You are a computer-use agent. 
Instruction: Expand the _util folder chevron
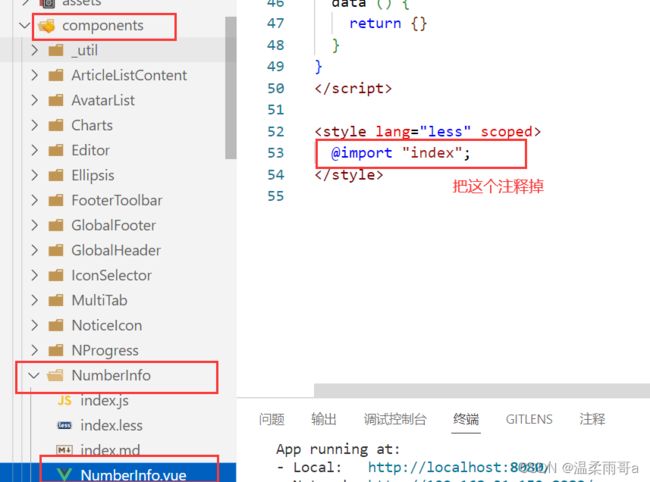(x=35, y=51)
